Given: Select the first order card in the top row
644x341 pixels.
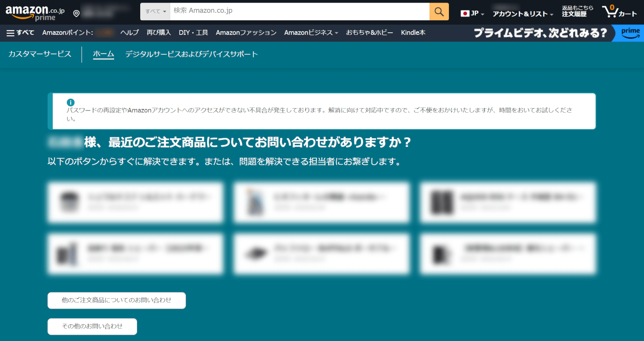Looking at the screenshot, I should click(x=135, y=202).
